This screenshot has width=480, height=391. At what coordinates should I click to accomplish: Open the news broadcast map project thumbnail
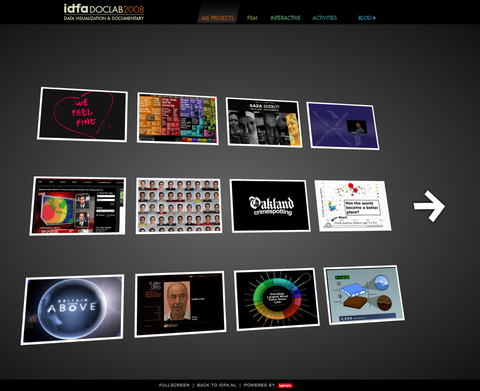point(78,206)
